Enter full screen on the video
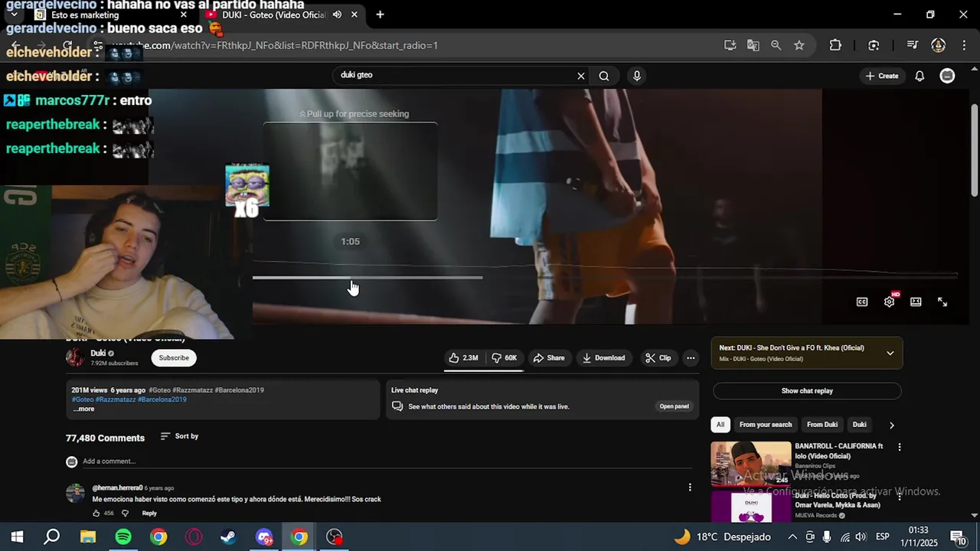The width and height of the screenshot is (980, 551). 942,302
